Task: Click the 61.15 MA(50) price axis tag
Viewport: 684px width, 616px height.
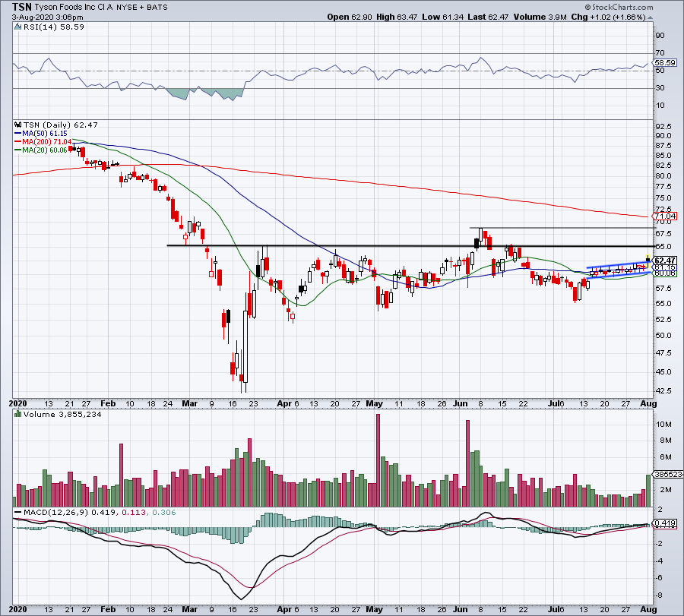Action: tap(665, 267)
